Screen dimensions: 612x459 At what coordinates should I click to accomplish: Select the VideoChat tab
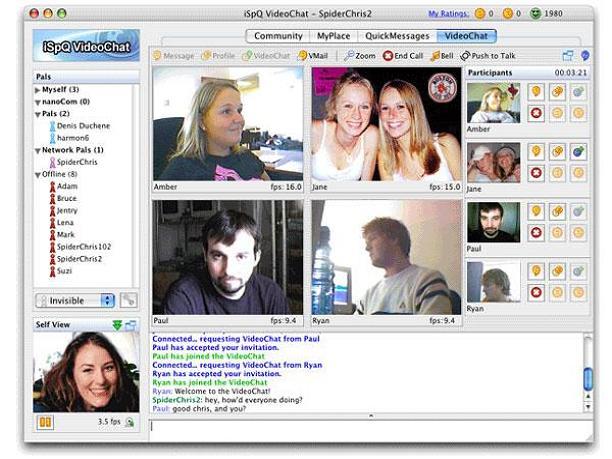tap(466, 36)
